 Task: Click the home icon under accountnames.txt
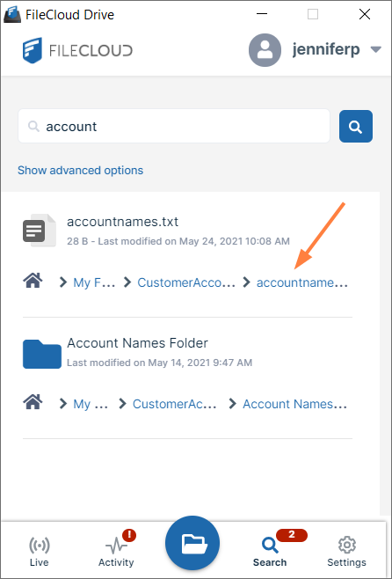tap(33, 281)
